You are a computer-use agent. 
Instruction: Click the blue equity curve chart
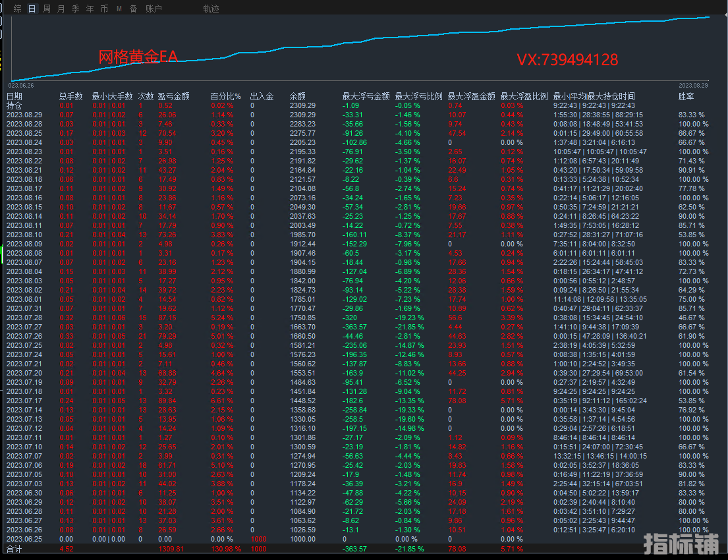(x=360, y=49)
